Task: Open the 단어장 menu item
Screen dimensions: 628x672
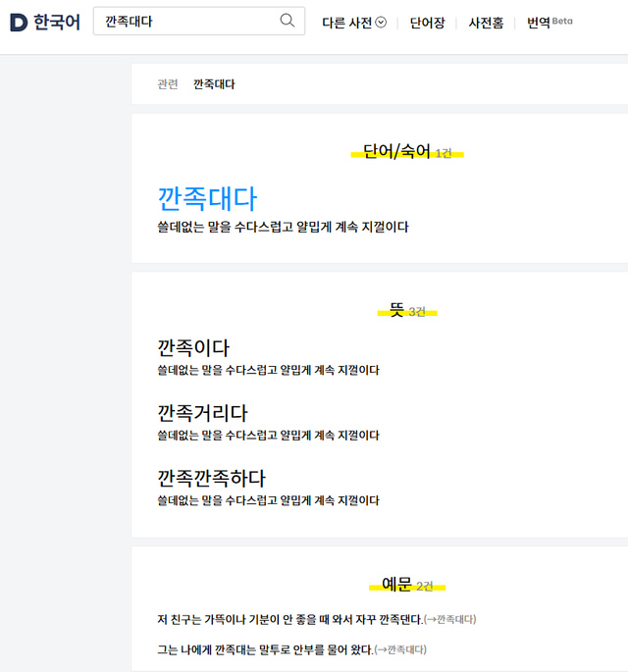Action: (x=427, y=23)
